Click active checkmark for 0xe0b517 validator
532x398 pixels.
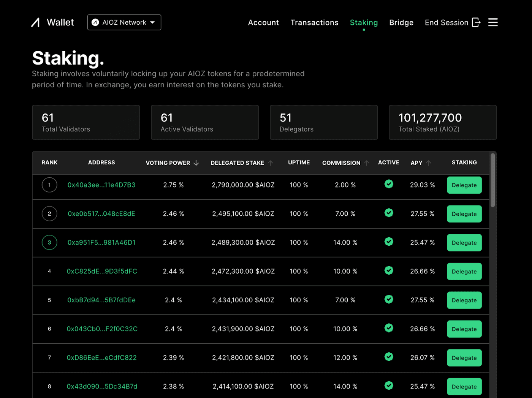coord(389,213)
